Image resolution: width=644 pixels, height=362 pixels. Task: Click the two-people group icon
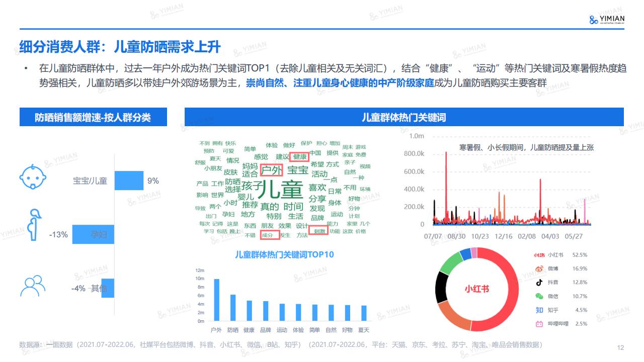[33, 286]
